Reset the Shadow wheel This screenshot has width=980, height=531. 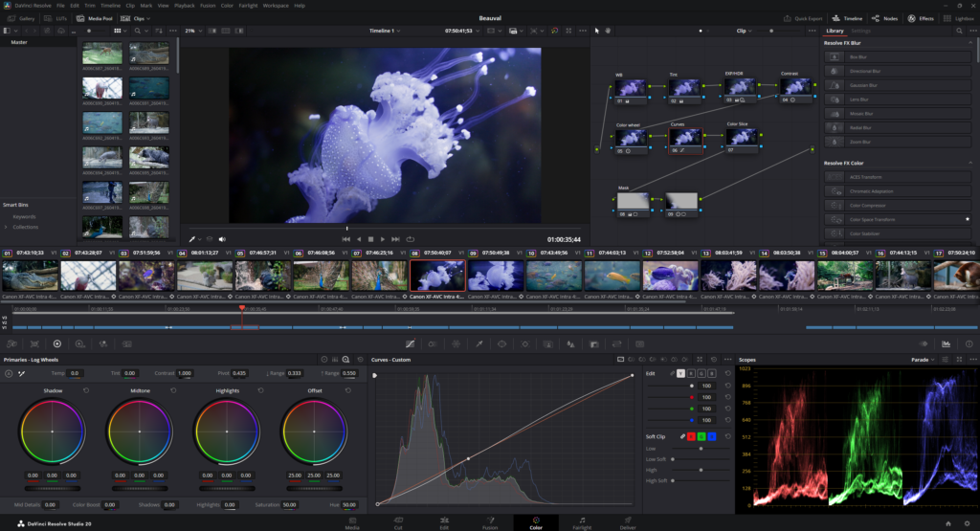86,390
